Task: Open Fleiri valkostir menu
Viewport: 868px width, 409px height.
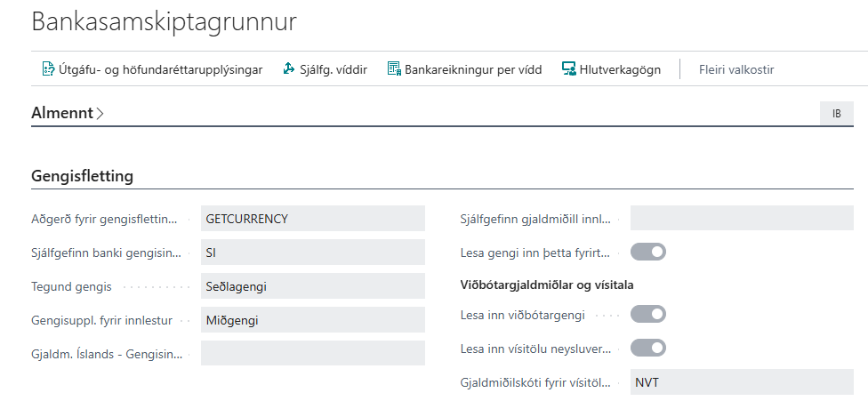Action: tap(735, 69)
